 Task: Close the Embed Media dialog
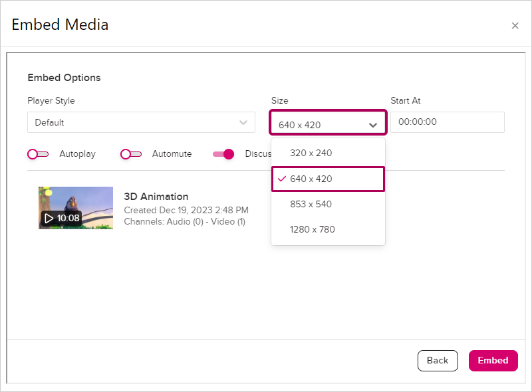coord(515,26)
